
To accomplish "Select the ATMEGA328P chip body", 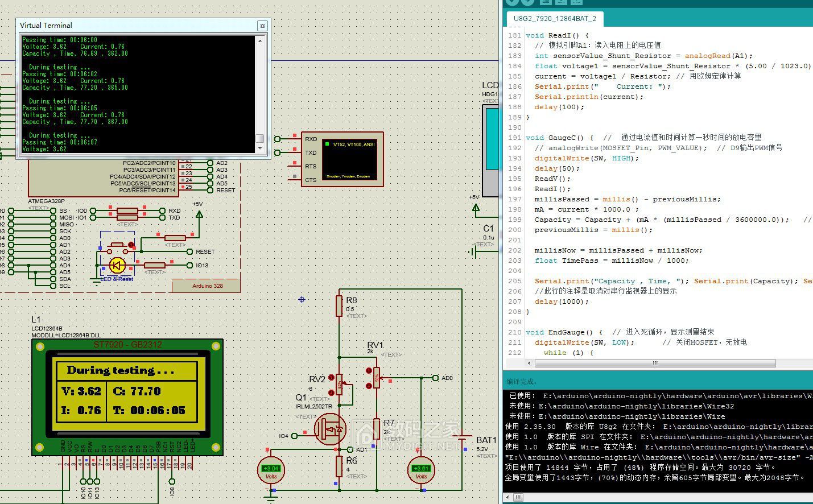I will click(x=104, y=178).
